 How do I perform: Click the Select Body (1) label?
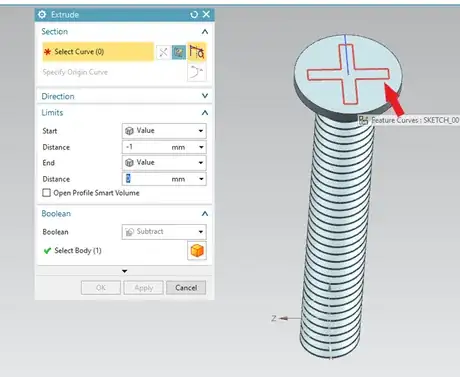tap(78, 250)
